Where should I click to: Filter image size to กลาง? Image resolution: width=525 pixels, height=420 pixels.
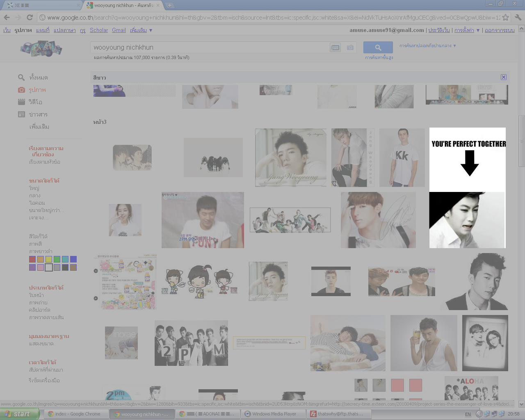click(35, 196)
